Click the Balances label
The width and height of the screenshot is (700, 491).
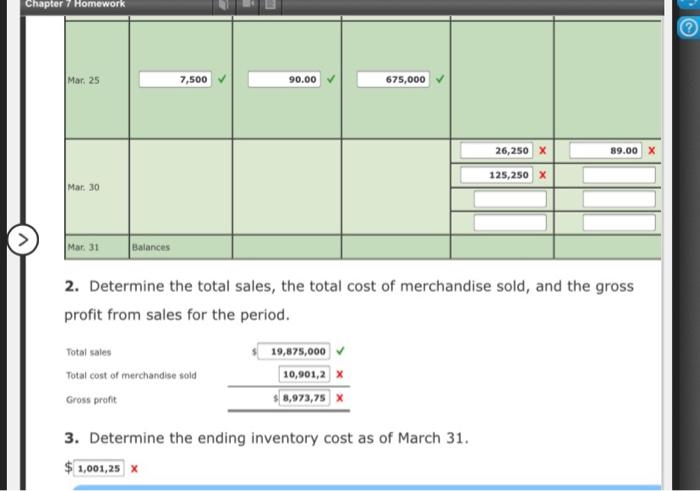(x=151, y=247)
